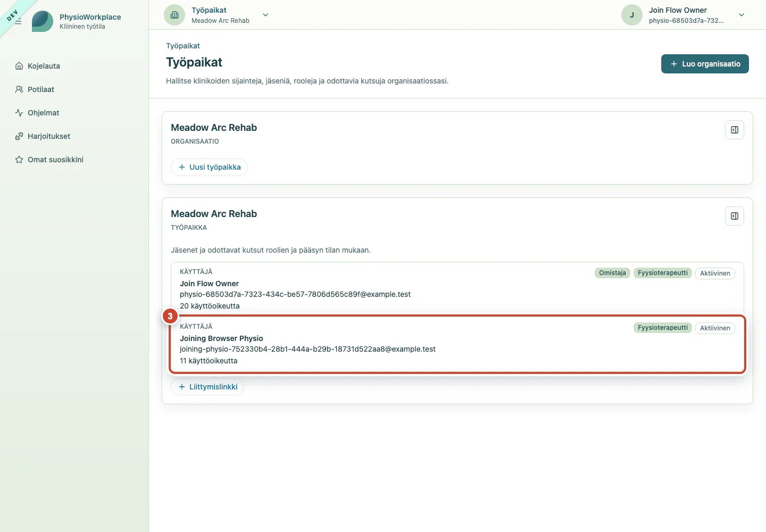Viewport: 766px width, 532px height.
Task: Click the PhysioWorkplace leaf logo
Action: click(x=43, y=21)
